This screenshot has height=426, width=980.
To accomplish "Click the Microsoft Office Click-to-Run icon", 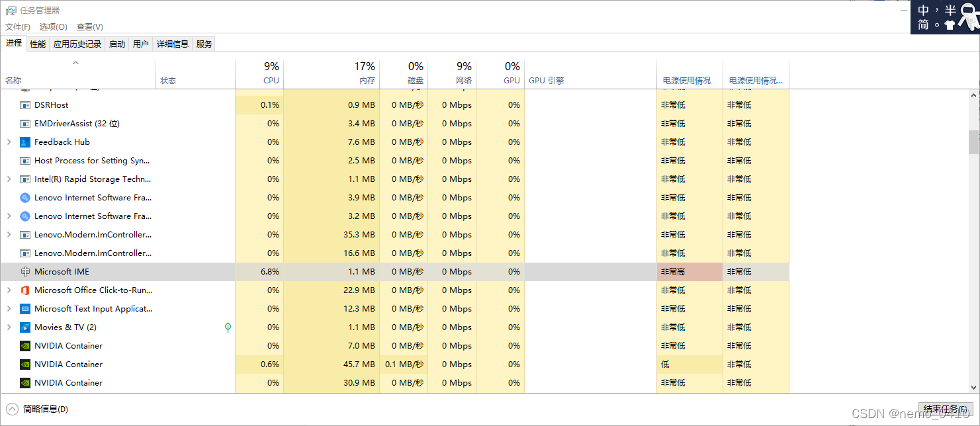I will pos(25,290).
